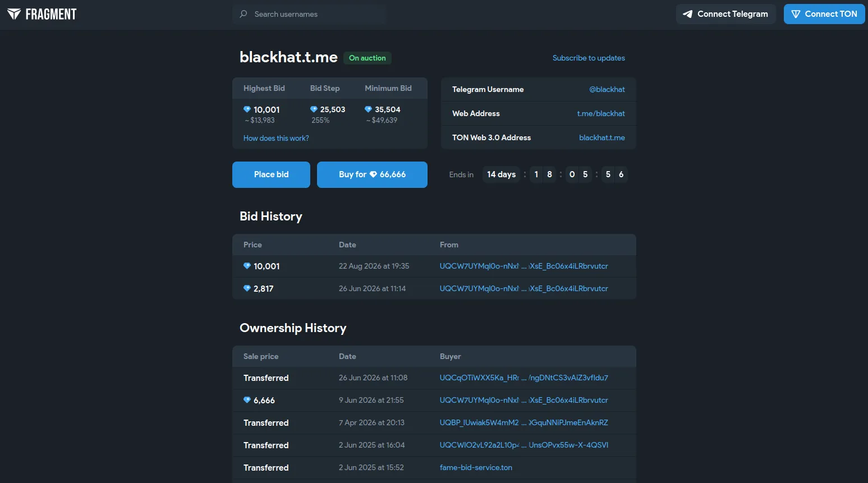Open the Fragment logo home link

(x=42, y=14)
